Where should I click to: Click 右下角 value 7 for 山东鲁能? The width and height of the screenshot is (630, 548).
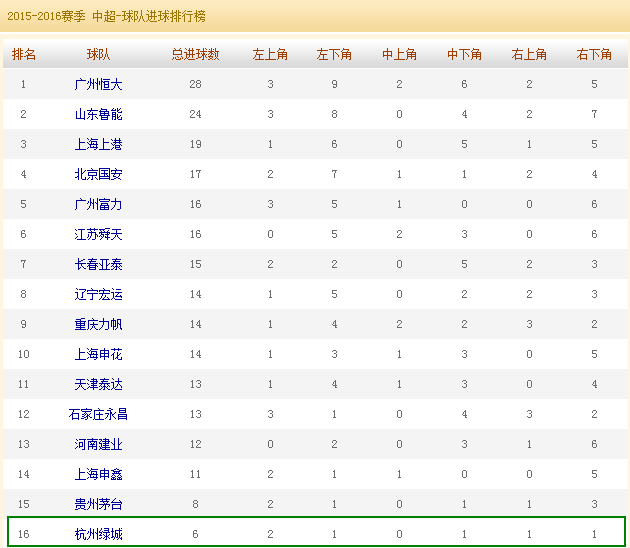594,115
